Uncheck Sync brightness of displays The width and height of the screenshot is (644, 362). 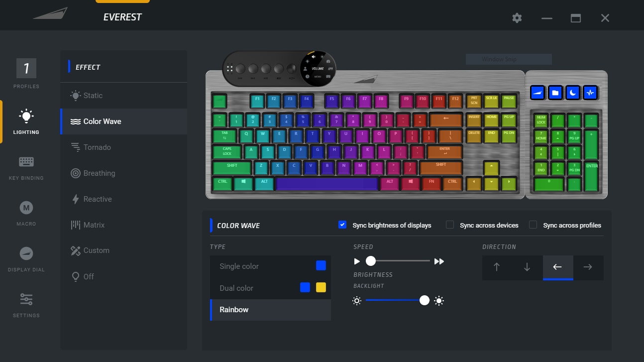coord(342,225)
